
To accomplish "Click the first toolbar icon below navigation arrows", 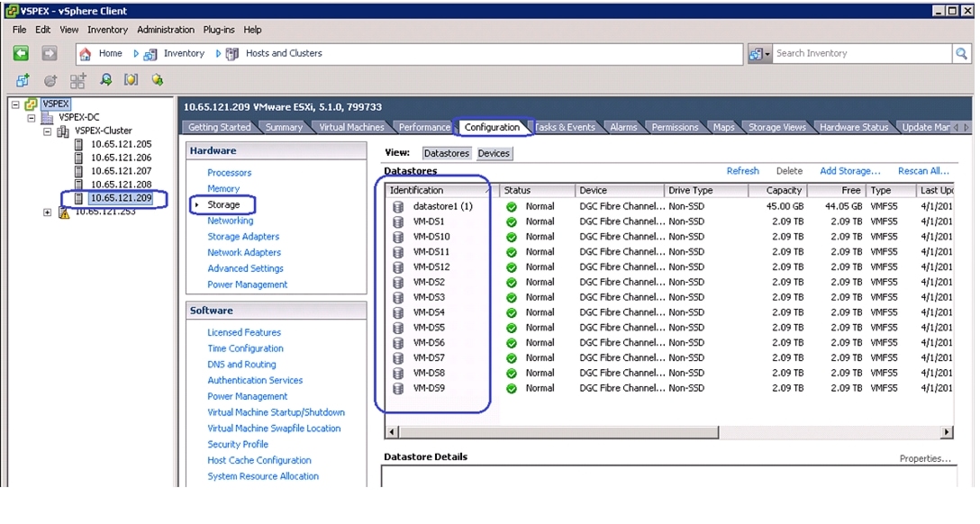I will coord(23,80).
